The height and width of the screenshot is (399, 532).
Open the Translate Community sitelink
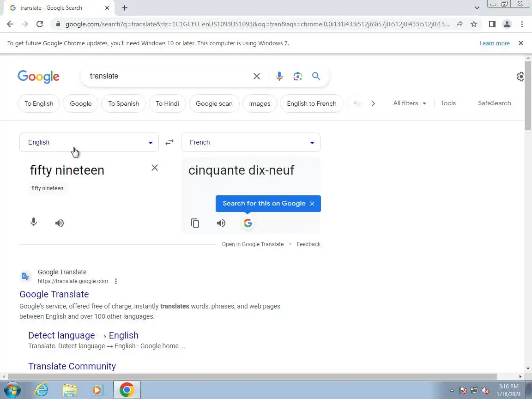click(x=72, y=366)
